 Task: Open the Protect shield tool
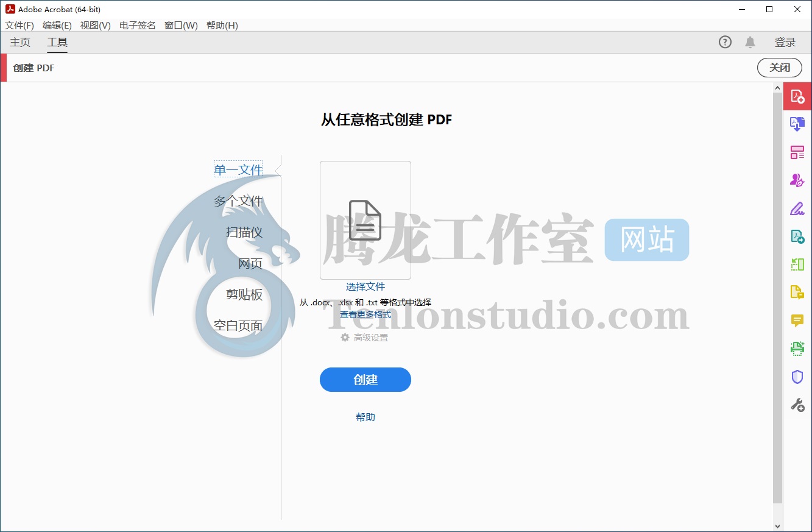(x=797, y=377)
